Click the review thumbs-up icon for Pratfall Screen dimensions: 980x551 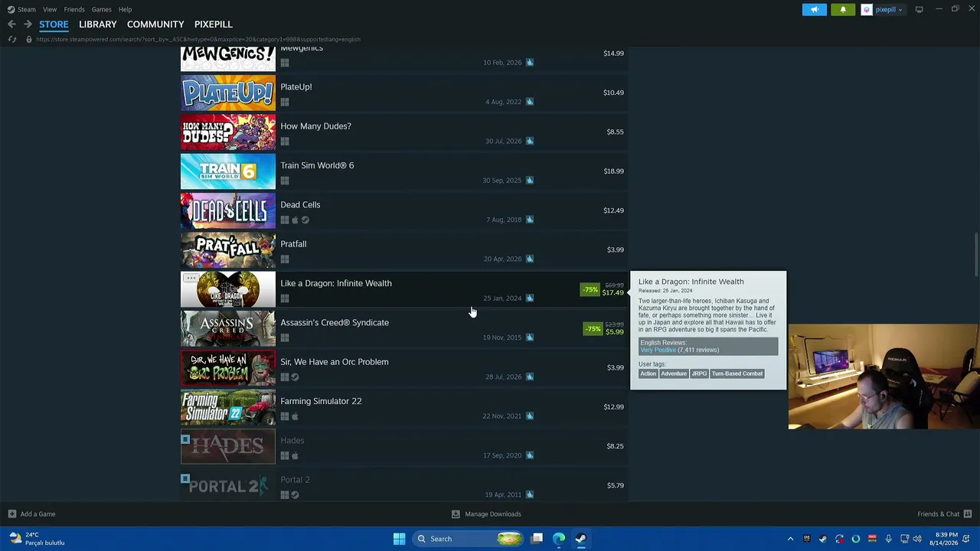(529, 259)
